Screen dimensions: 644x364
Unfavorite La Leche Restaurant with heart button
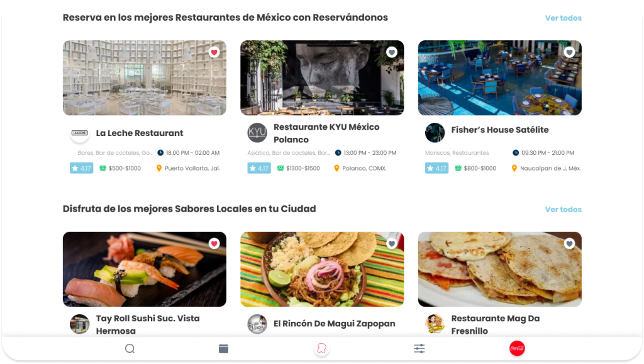[214, 52]
